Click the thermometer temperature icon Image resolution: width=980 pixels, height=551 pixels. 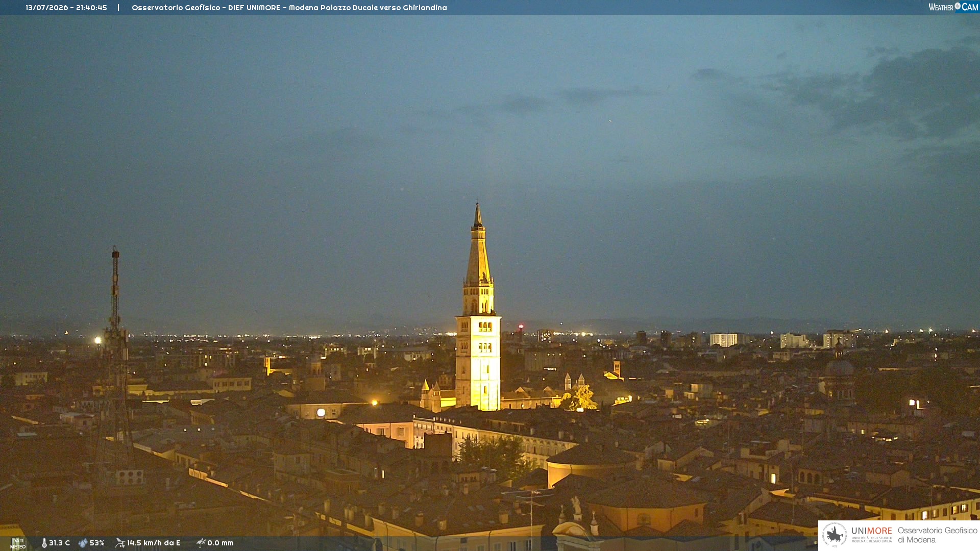click(44, 543)
